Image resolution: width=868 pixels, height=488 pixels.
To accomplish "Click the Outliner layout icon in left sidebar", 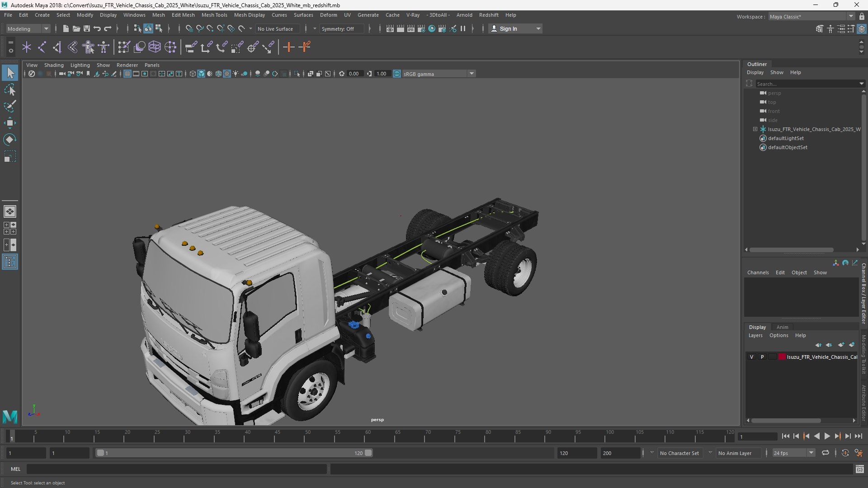I will pos(10,262).
